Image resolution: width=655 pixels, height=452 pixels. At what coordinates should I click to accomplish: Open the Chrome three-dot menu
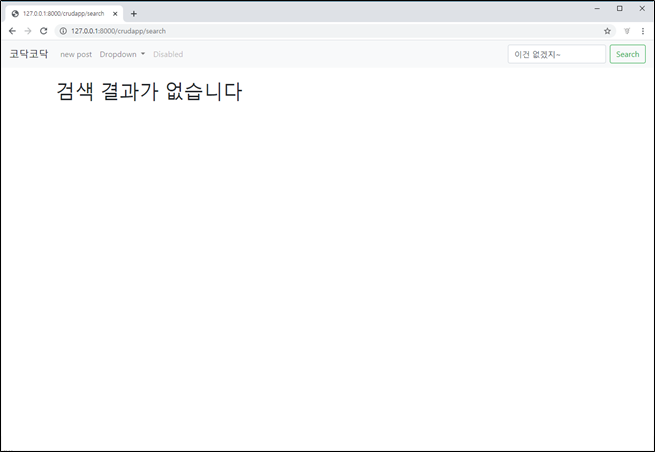point(643,31)
